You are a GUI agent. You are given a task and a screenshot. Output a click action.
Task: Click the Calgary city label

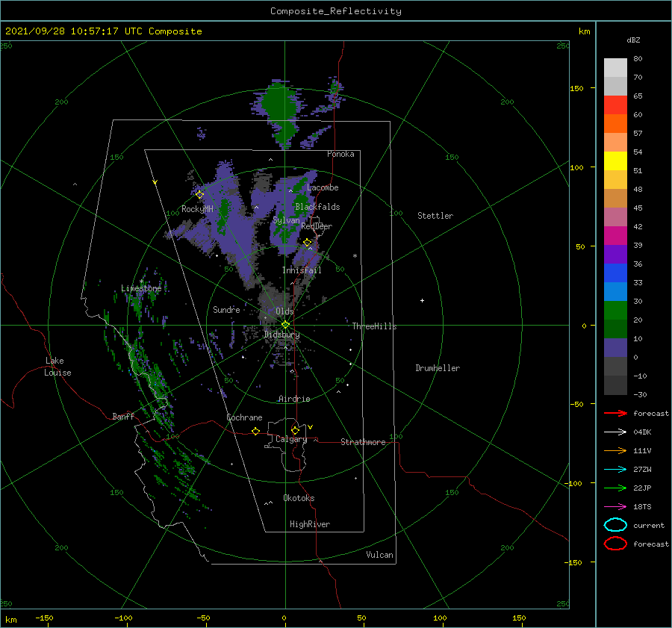click(291, 439)
